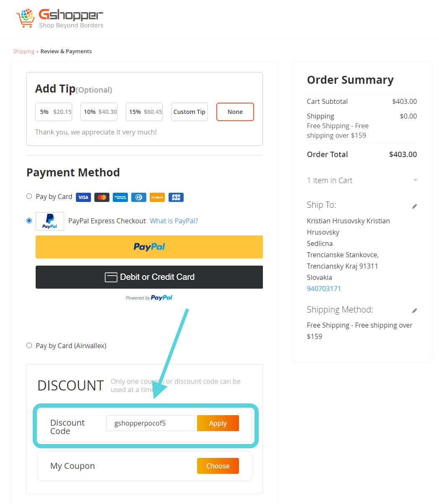Select the 10% tip amount
Viewport: 439px width, 504px height.
tap(99, 111)
